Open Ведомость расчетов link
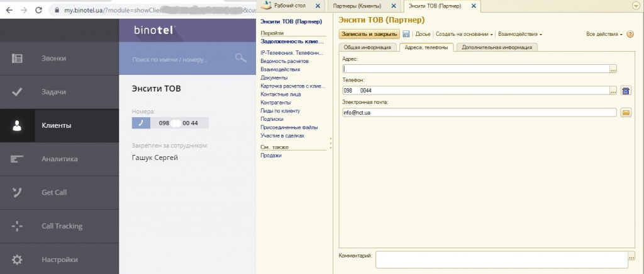The image size is (644, 274). pos(285,61)
